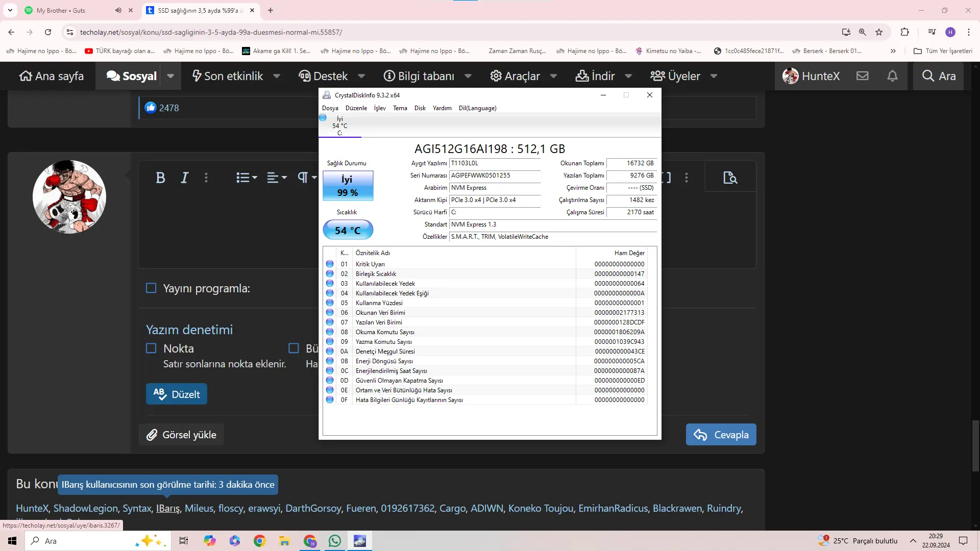Open the Disk menu in CrystalDiskInfo
The width and height of the screenshot is (980, 551).
[x=420, y=108]
